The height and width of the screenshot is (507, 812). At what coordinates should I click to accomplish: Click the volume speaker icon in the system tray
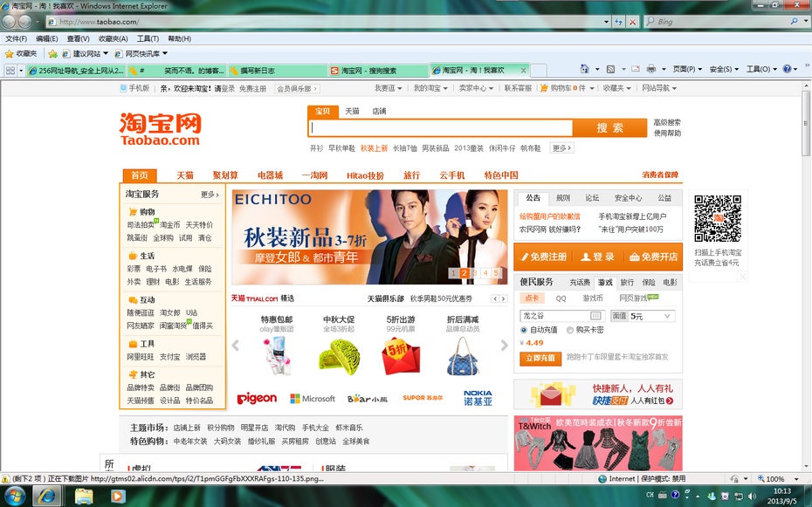(x=752, y=497)
